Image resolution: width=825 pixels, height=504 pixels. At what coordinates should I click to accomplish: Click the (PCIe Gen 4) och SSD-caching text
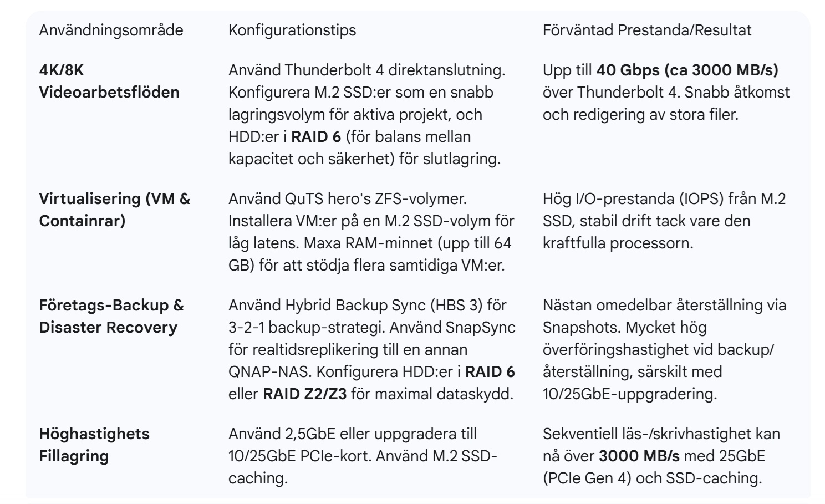[652, 478]
